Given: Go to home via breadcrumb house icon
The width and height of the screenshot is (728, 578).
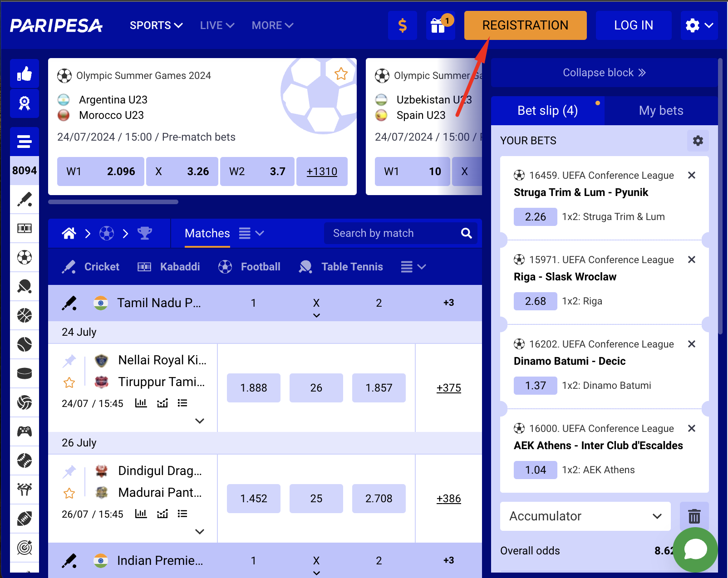Looking at the screenshot, I should (69, 233).
